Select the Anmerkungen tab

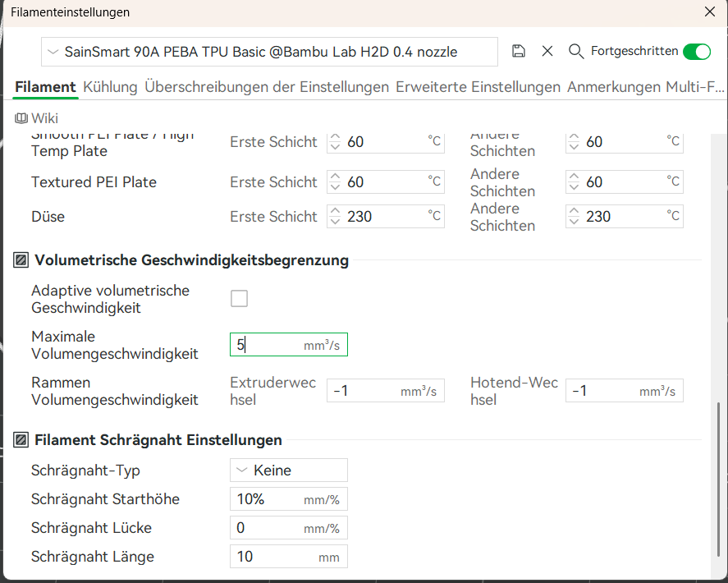coord(613,86)
